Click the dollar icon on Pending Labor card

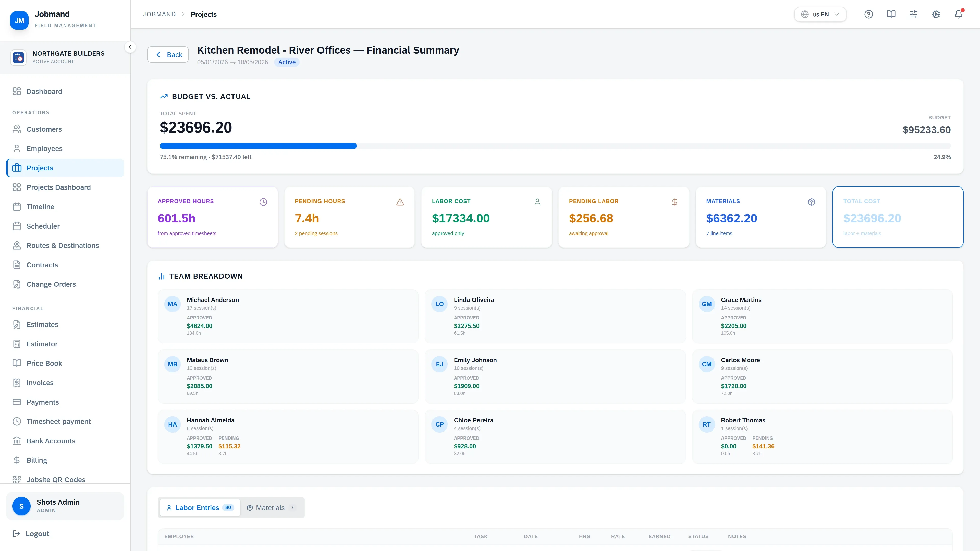click(675, 202)
